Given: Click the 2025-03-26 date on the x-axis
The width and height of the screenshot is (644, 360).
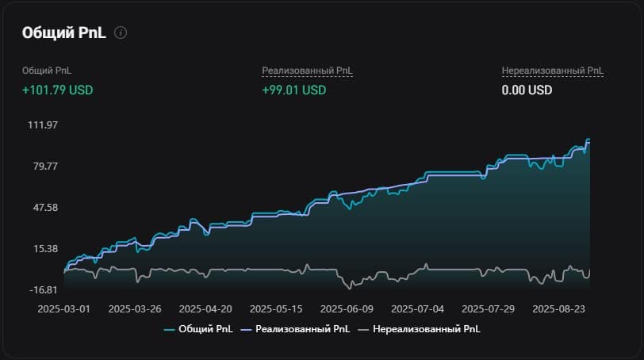Looking at the screenshot, I should [x=134, y=308].
